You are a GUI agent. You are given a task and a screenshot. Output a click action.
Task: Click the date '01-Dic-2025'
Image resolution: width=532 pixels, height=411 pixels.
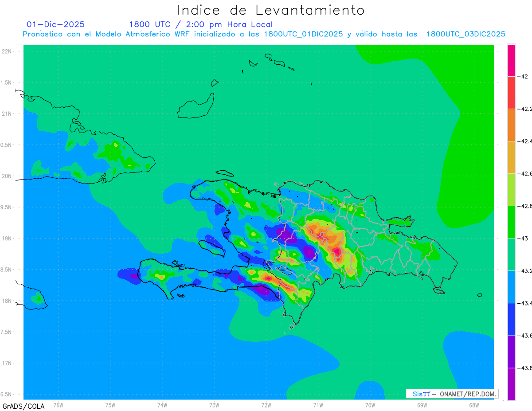55,24
